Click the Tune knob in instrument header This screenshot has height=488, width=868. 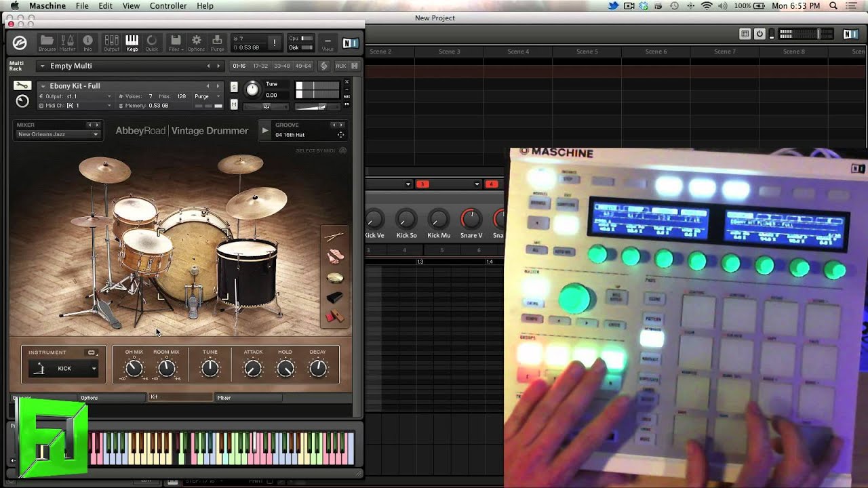tap(252, 89)
